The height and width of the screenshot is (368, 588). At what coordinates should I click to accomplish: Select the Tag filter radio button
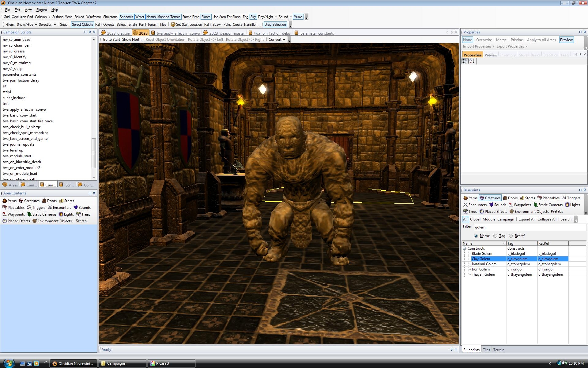pyautogui.click(x=495, y=236)
